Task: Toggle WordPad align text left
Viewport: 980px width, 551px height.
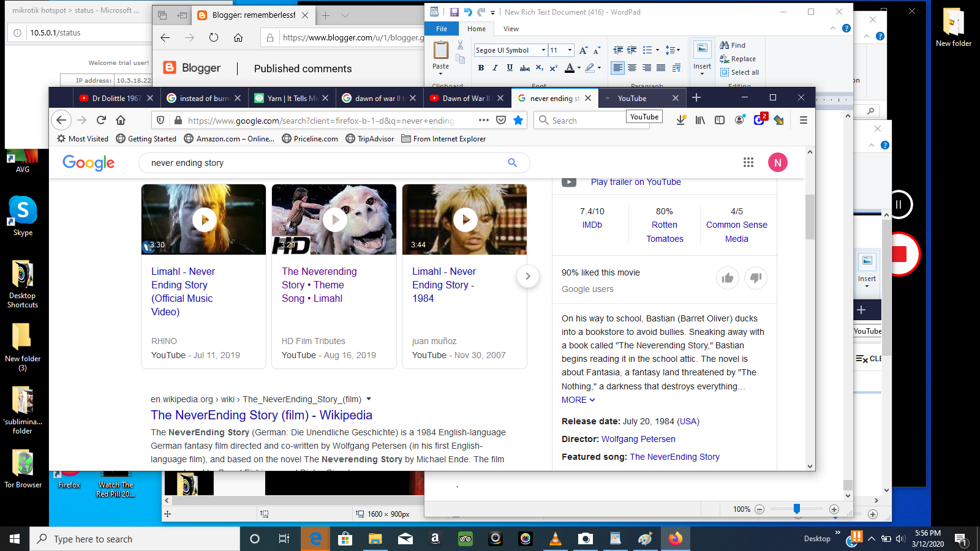Action: pos(617,68)
